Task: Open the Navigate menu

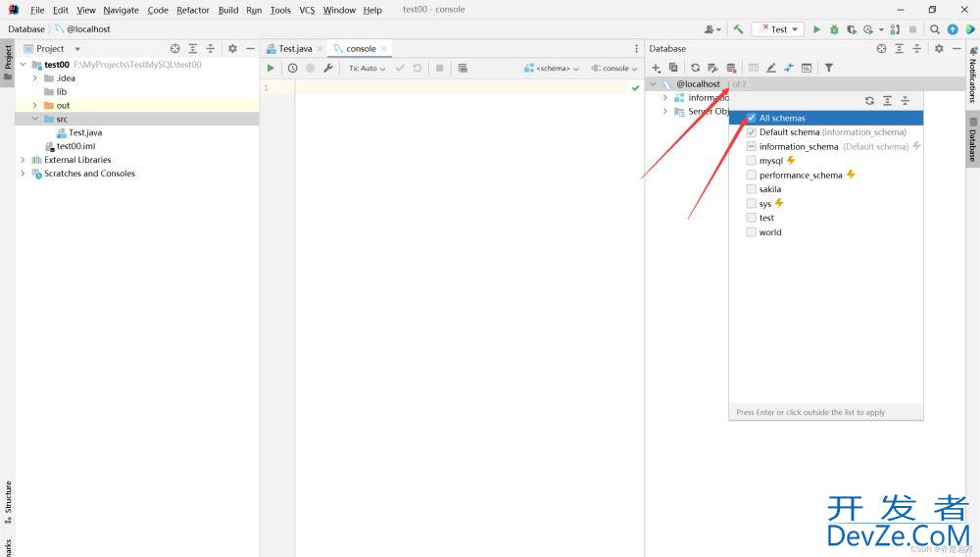Action: coord(122,10)
